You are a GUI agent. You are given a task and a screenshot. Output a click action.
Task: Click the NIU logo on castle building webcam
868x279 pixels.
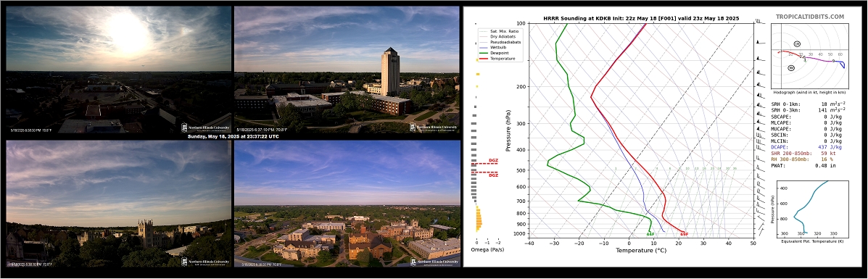tap(205, 262)
